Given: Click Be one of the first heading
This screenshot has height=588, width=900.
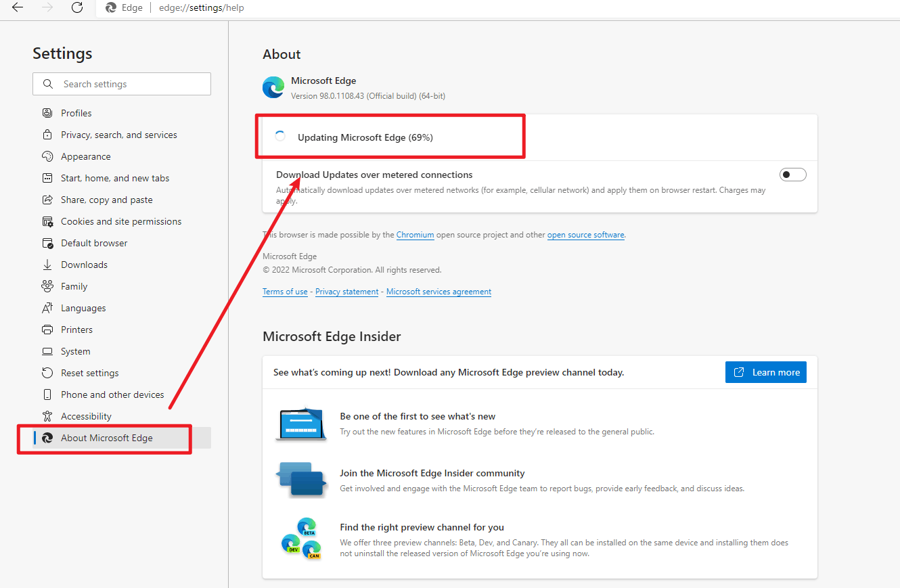Looking at the screenshot, I should pyautogui.click(x=418, y=416).
